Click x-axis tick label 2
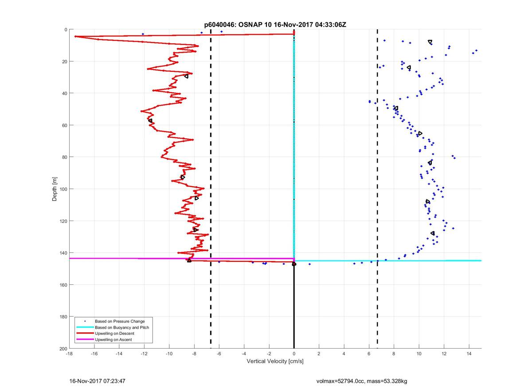Viewport: 532px width, 392px height. [319, 354]
